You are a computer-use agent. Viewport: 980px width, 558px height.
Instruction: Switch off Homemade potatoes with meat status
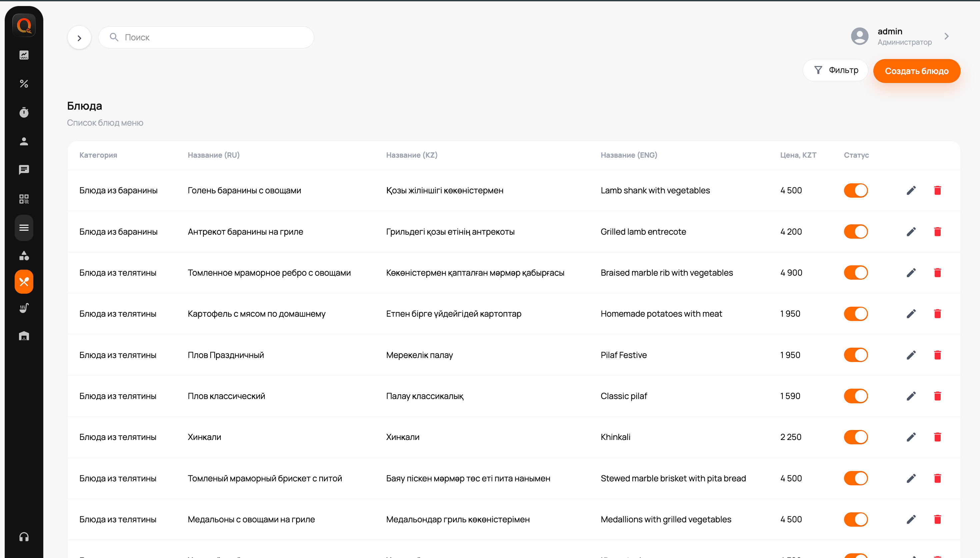[x=855, y=314]
